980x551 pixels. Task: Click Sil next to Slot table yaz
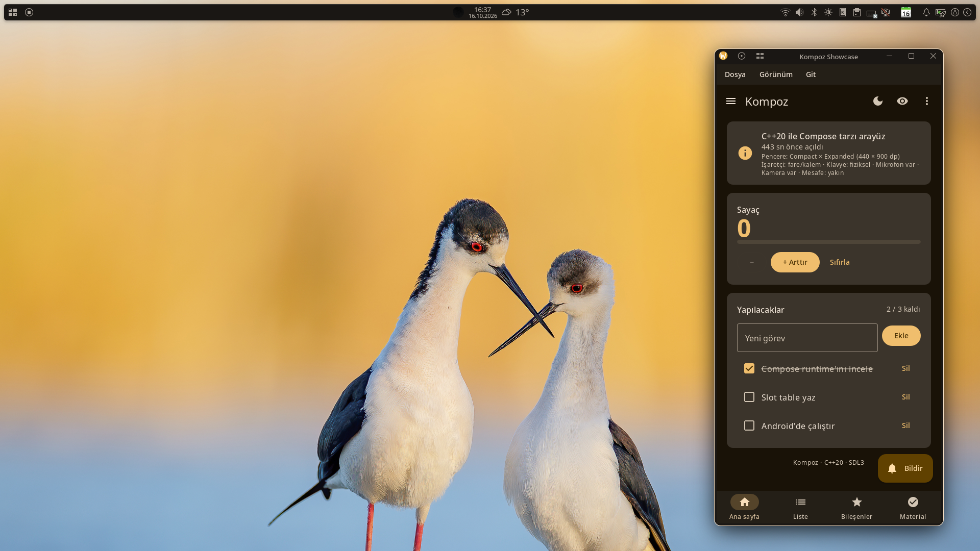906,397
